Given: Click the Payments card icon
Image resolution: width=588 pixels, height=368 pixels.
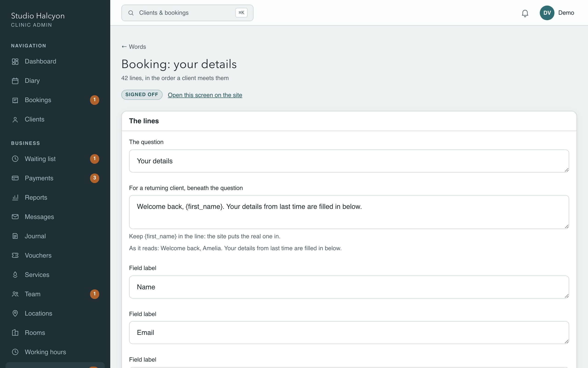Looking at the screenshot, I should coord(15,178).
